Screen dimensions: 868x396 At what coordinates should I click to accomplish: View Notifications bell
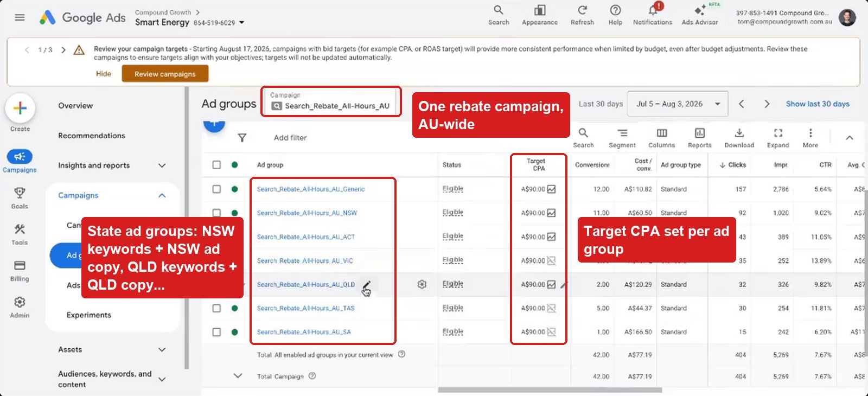(653, 15)
